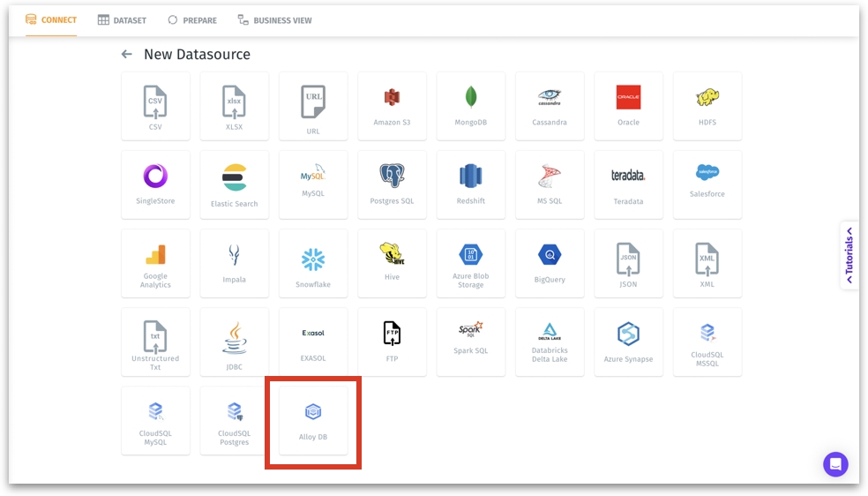Viewport: 868px width, 496px height.
Task: Select Snowflake as the datasource
Action: 313,264
